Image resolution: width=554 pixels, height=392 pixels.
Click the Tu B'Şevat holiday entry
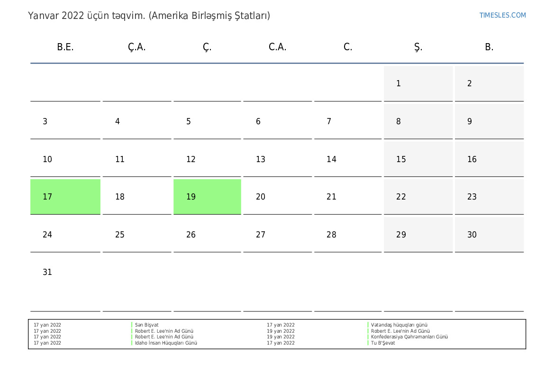click(x=383, y=343)
